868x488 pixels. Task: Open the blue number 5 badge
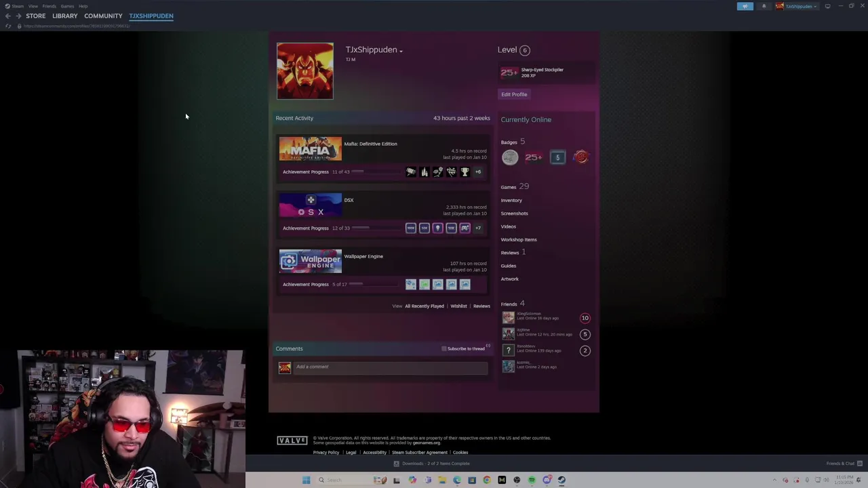557,158
